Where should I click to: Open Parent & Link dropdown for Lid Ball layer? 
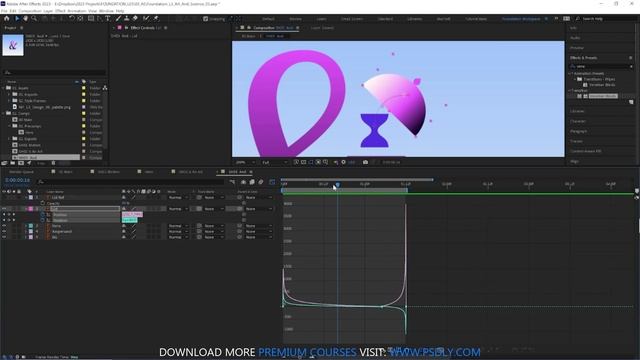(258, 198)
